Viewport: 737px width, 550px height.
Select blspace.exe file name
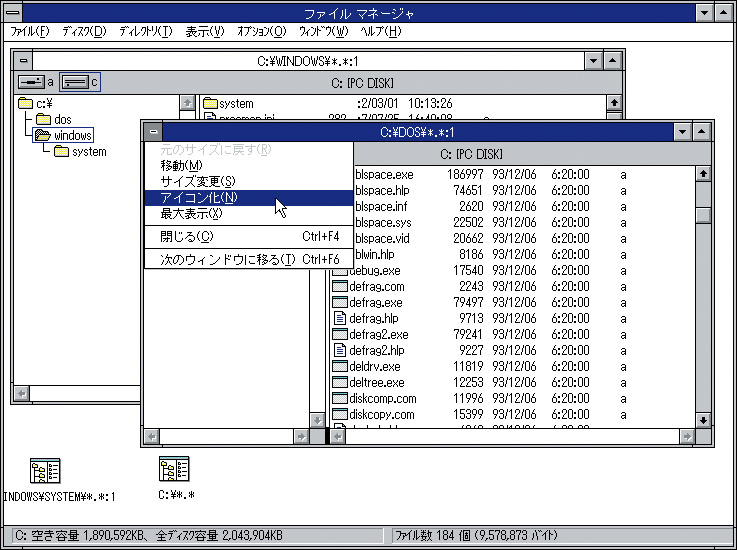pyautogui.click(x=384, y=174)
